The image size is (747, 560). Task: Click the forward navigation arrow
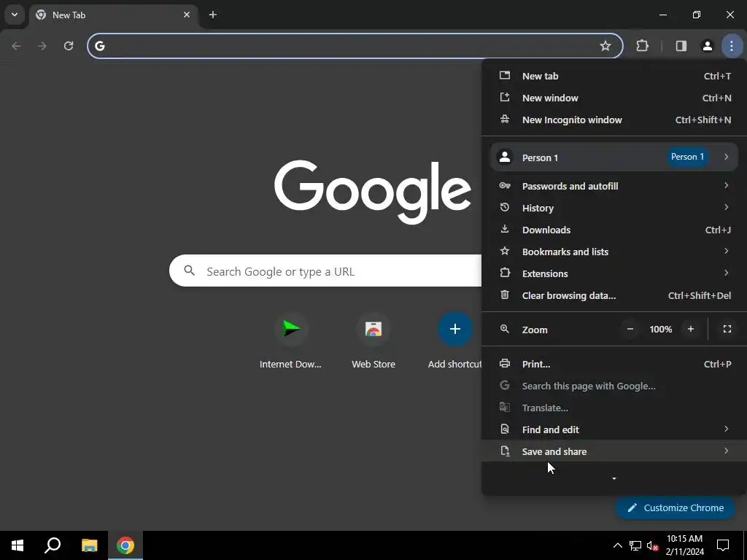pyautogui.click(x=42, y=46)
